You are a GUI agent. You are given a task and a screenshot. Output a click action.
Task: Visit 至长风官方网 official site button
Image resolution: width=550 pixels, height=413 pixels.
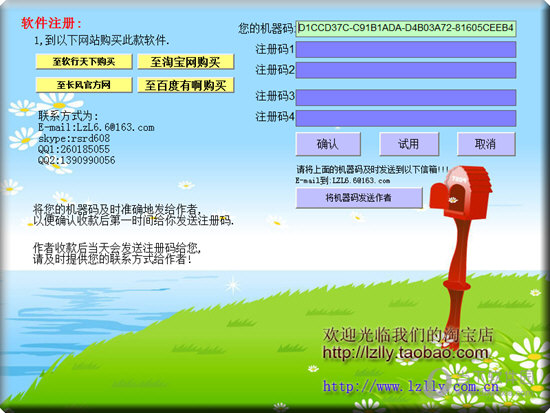84,85
